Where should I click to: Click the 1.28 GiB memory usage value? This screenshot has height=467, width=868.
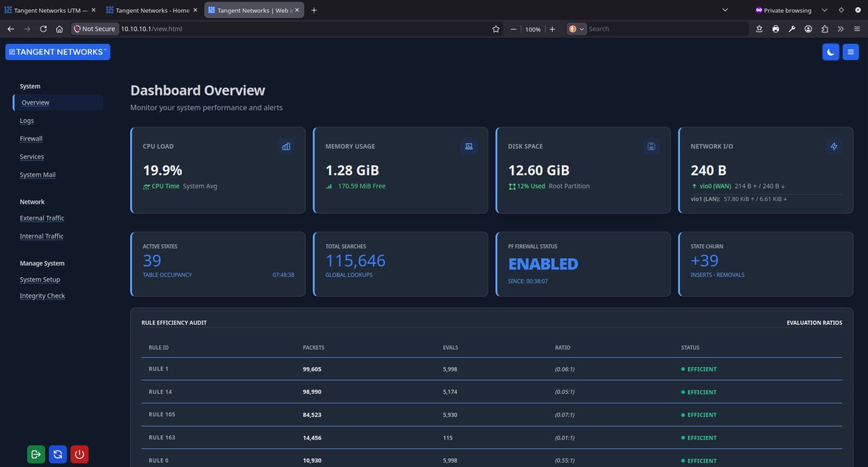[352, 171]
